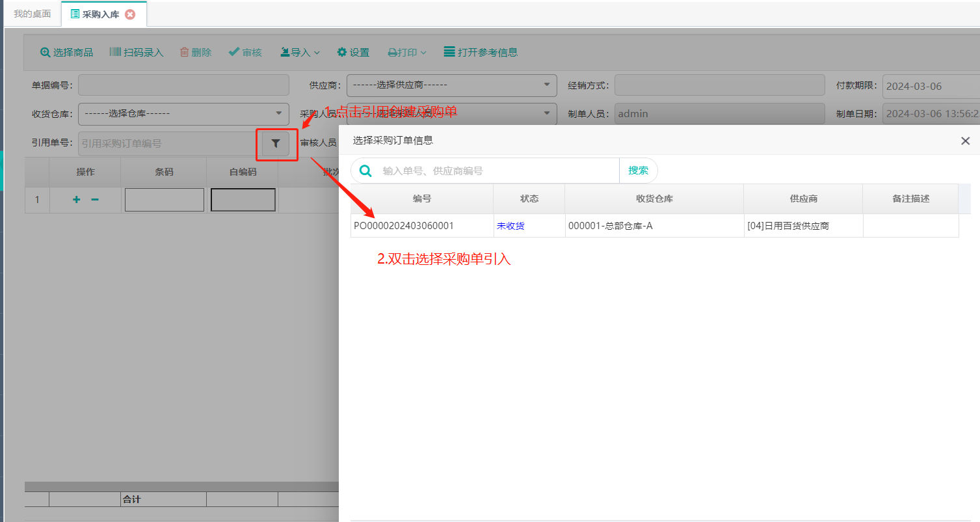
Task: Click the 供应商 column header in dialog
Action: 803,199
